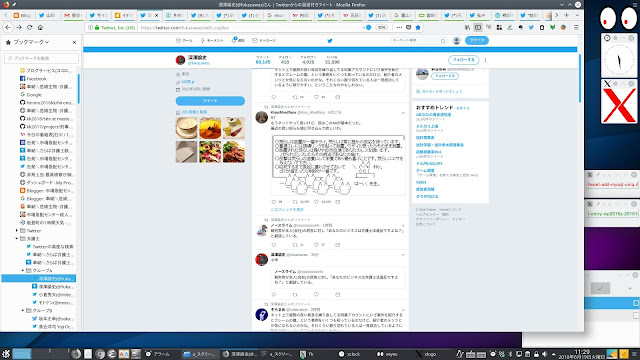Switch to the Gmail tab
The width and height of the screenshot is (640, 360).
(73, 15)
